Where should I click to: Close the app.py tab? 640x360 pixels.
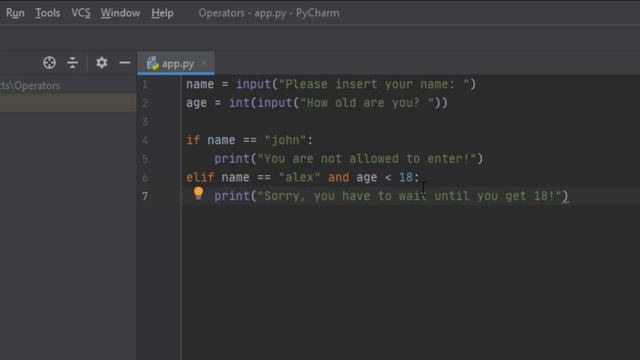(204, 63)
